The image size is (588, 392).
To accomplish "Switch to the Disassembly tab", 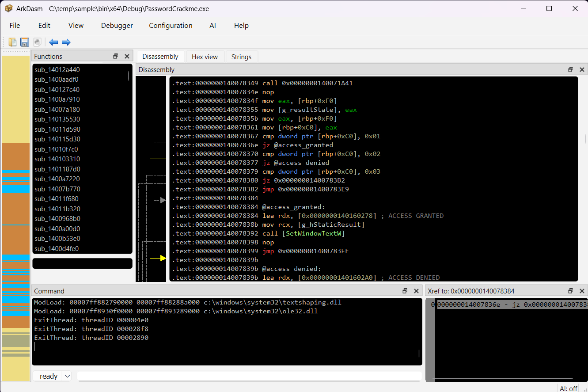I will [160, 57].
